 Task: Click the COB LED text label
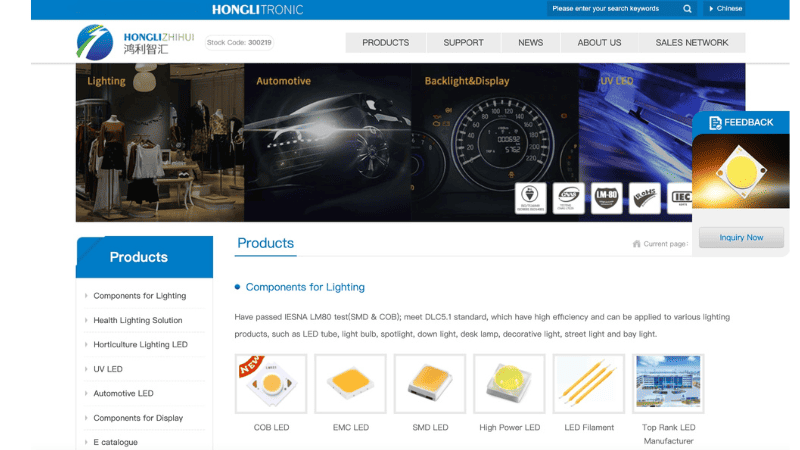coord(271,428)
